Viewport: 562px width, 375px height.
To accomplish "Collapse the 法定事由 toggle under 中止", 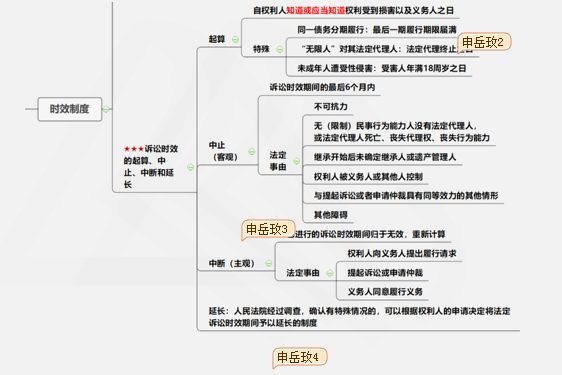I will (297, 161).
